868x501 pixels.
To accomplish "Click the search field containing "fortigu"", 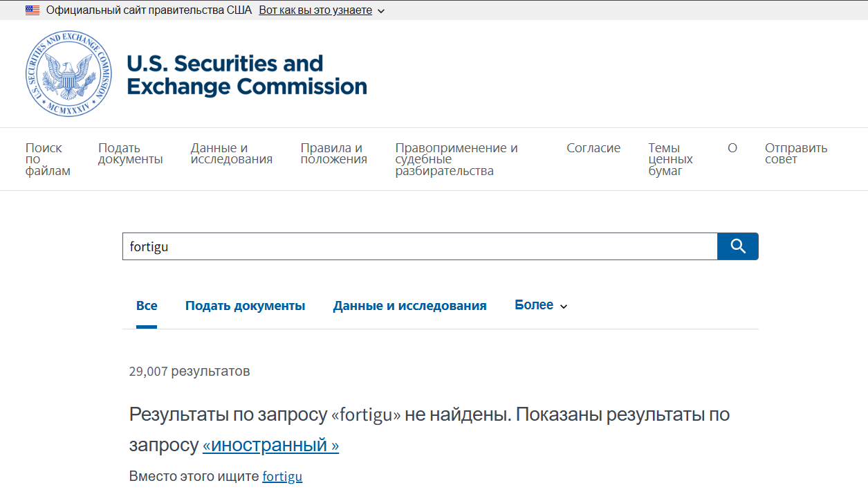I will coord(420,246).
